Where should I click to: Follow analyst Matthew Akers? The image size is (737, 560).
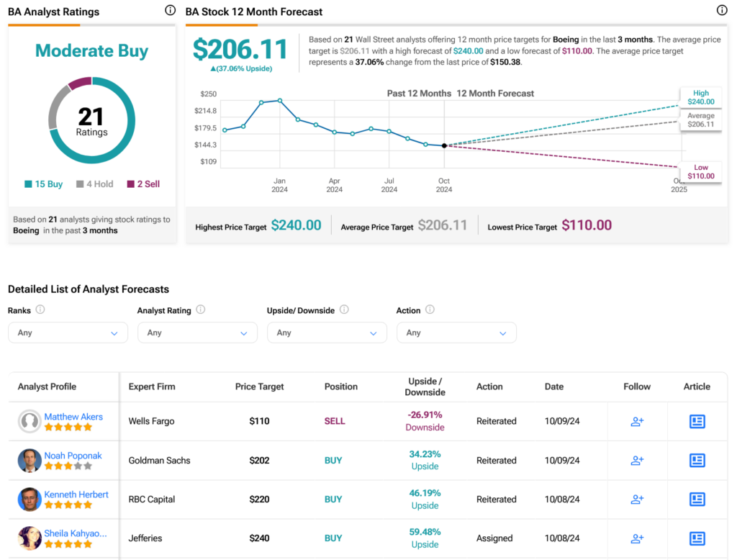[x=637, y=421]
